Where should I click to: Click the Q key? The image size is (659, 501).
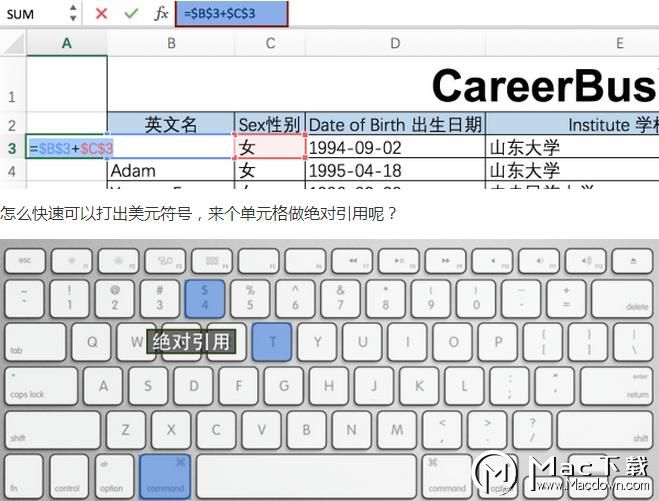[92, 342]
